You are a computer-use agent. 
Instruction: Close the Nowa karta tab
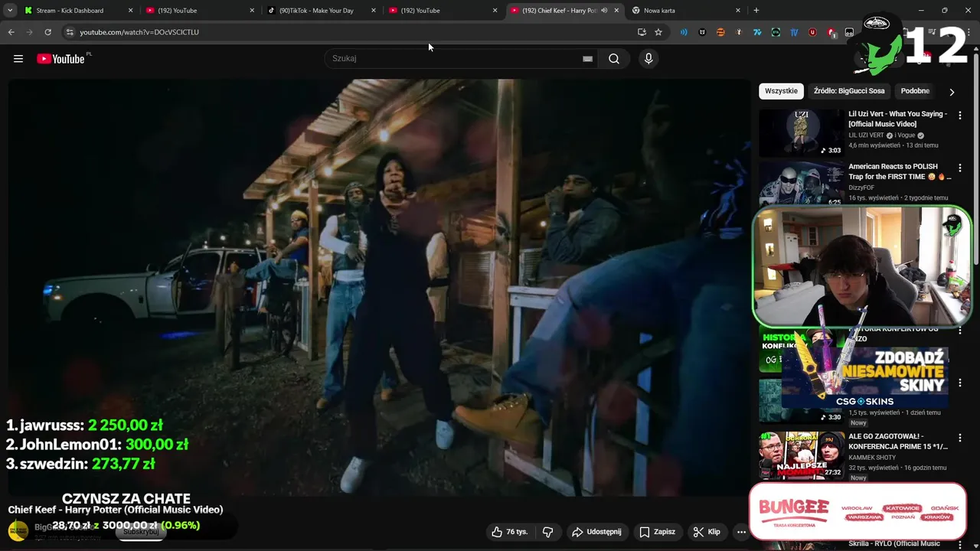(x=738, y=11)
